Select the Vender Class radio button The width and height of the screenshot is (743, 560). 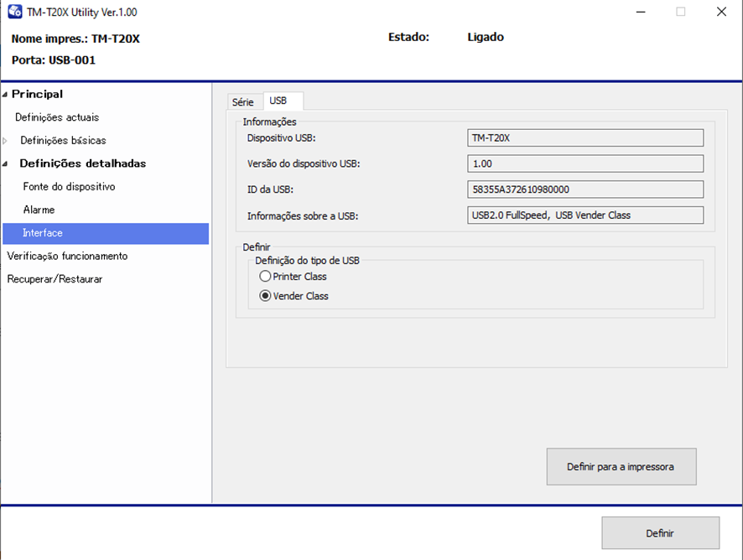tap(266, 296)
